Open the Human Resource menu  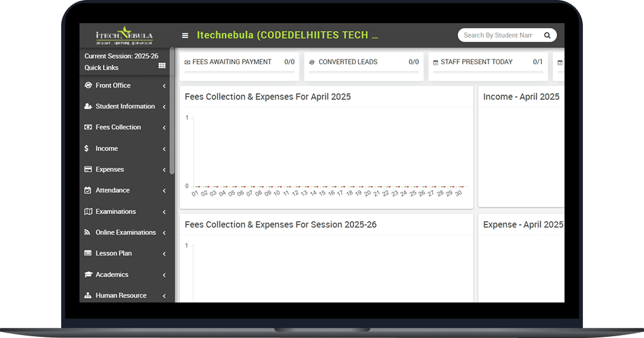[x=125, y=295]
